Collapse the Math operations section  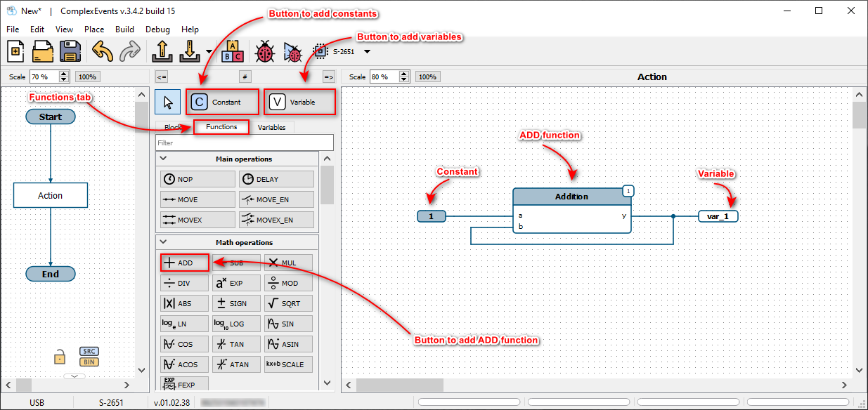pyautogui.click(x=163, y=242)
